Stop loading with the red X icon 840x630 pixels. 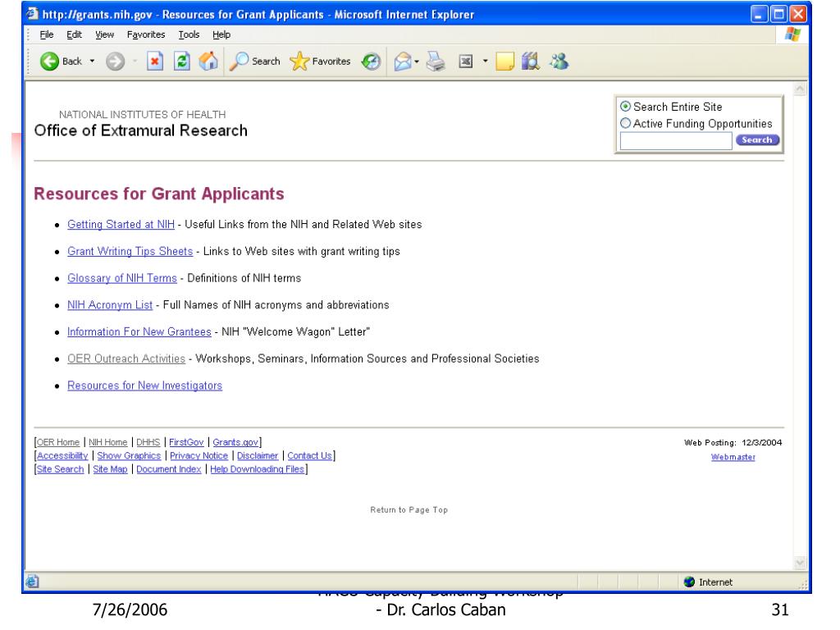coord(155,61)
